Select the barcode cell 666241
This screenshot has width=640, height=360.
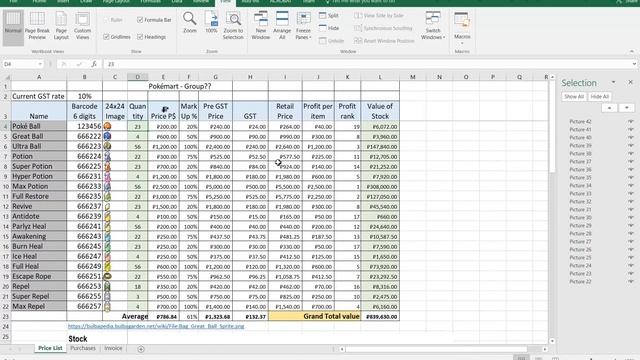[x=85, y=226]
